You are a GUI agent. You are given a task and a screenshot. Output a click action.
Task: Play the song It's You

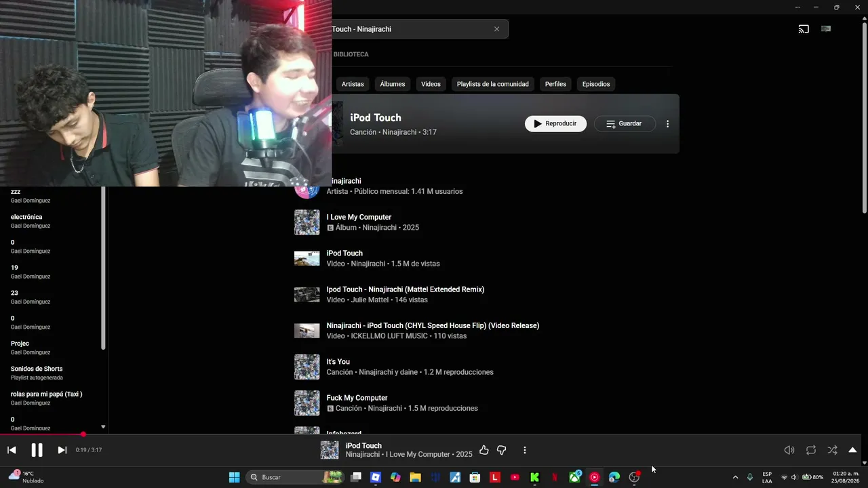pos(338,362)
